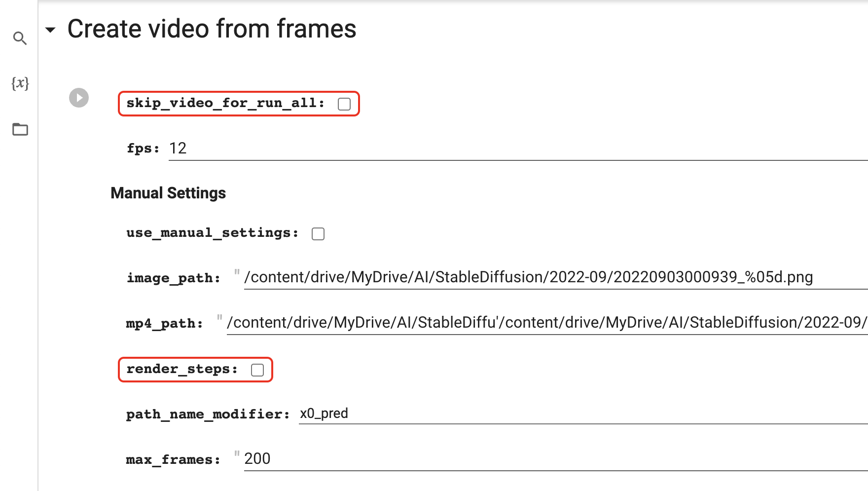Screen dimensions: 868x491
Task: Click the mp4_path text field
Action: [x=547, y=323]
